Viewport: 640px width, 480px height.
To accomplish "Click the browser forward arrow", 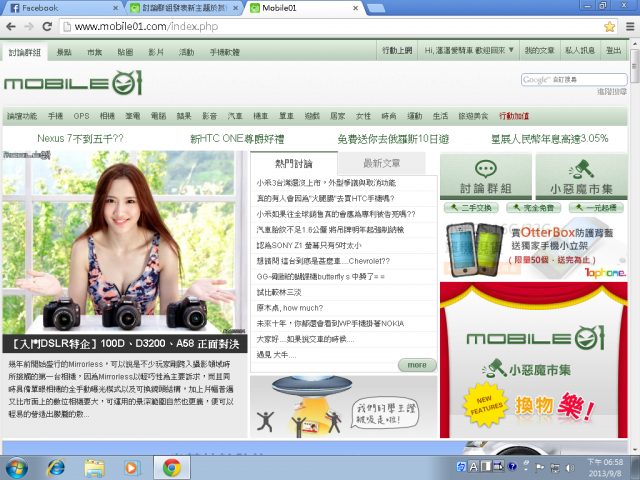I will [29, 27].
